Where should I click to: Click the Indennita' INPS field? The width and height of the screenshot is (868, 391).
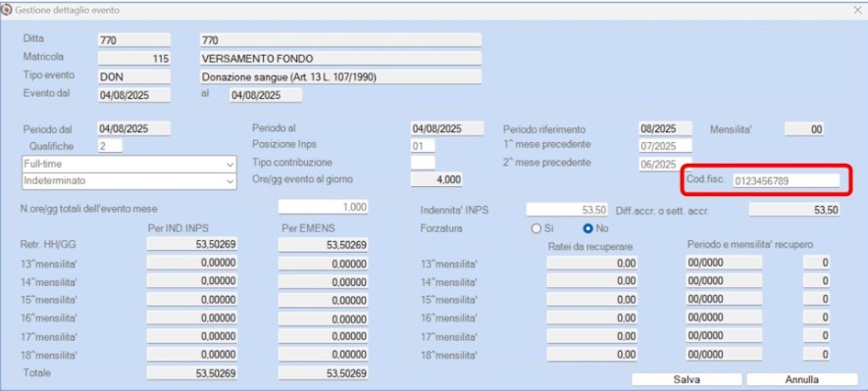click(568, 209)
